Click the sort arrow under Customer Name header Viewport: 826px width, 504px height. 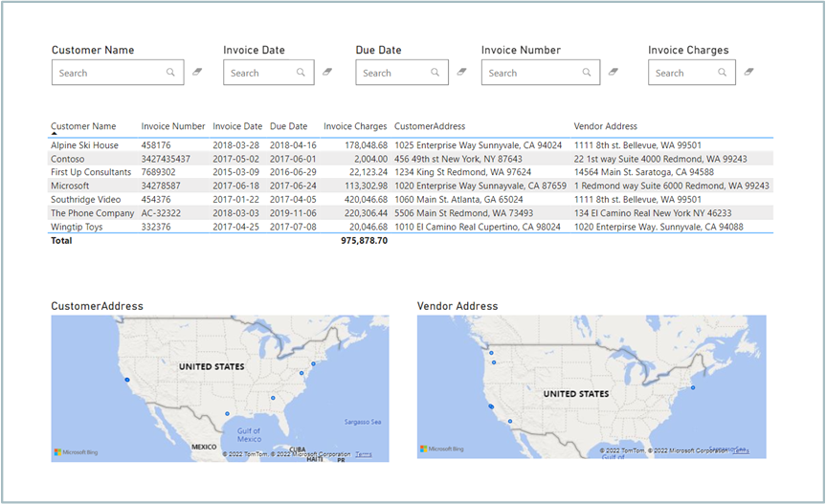[x=54, y=134]
